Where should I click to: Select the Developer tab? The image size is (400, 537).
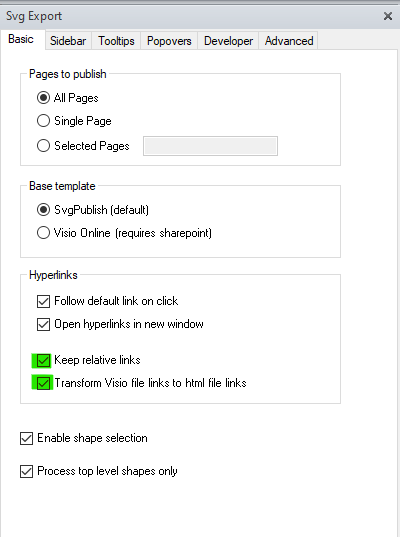228,41
